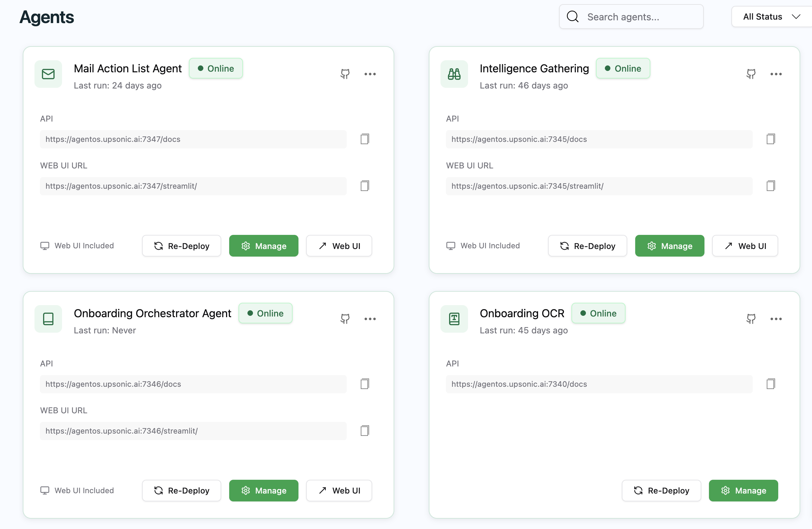Open GitHub icon on Intelligence Gathering card
The image size is (812, 529).
751,74
